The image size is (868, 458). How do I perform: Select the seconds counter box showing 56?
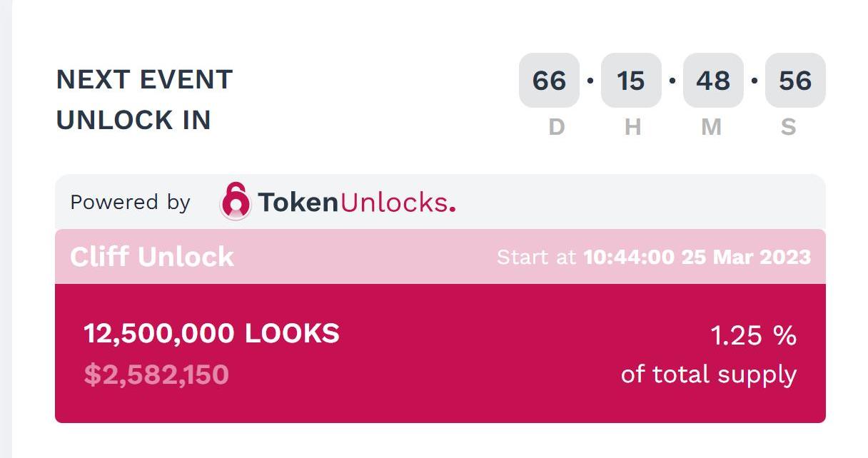[x=795, y=81]
